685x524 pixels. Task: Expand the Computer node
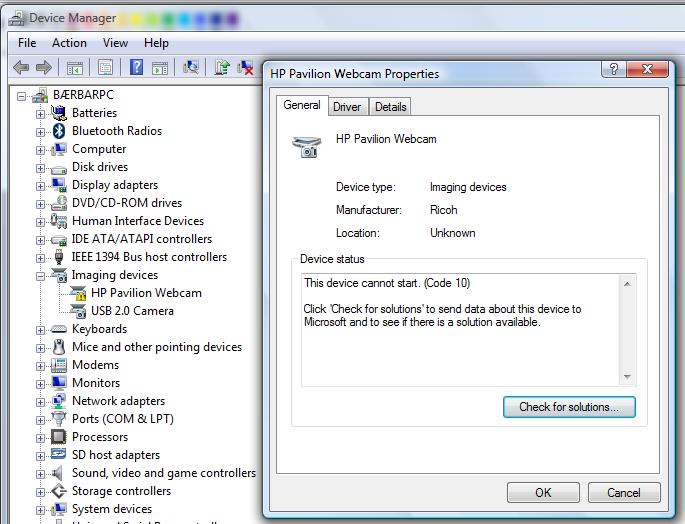(x=40, y=150)
